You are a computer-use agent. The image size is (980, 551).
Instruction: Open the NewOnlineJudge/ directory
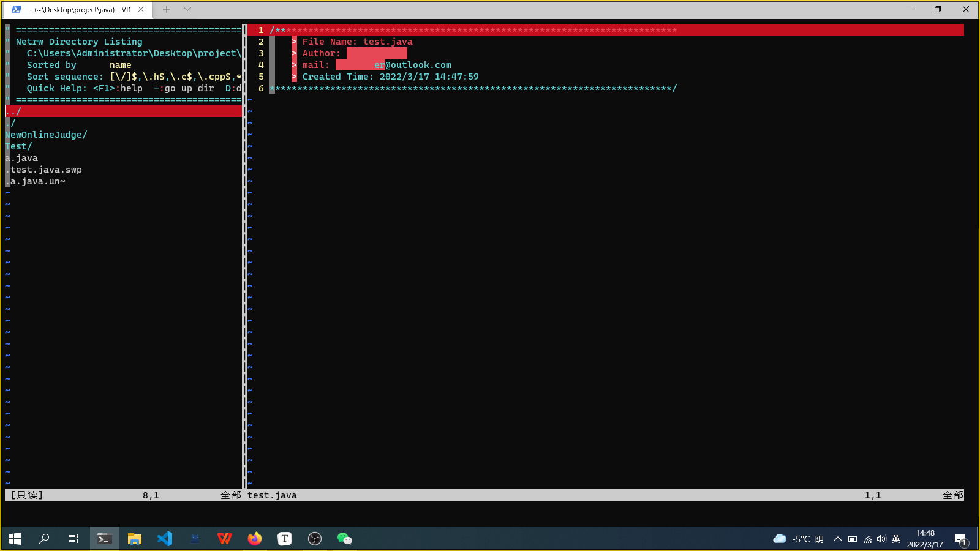coord(46,135)
